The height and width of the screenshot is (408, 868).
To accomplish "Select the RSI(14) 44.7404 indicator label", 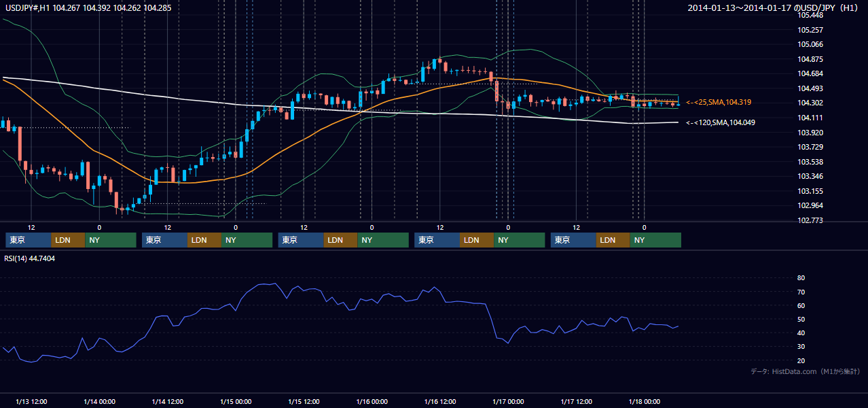I will click(30, 258).
